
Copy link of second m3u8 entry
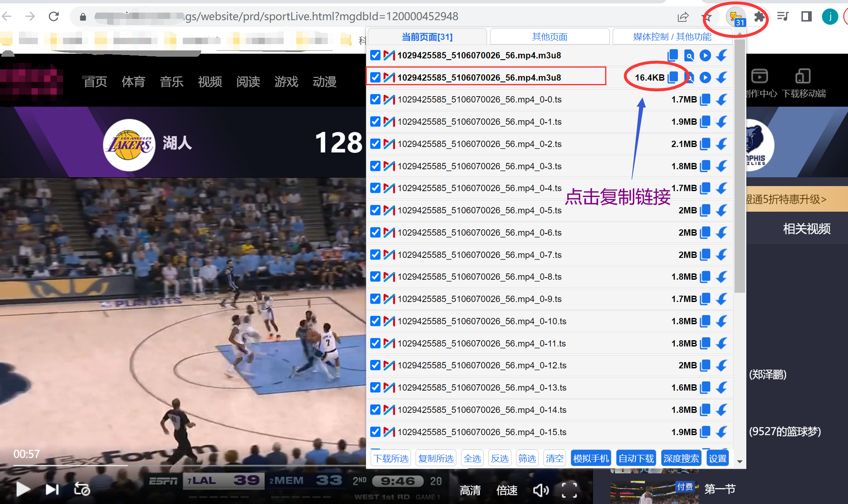tap(673, 77)
